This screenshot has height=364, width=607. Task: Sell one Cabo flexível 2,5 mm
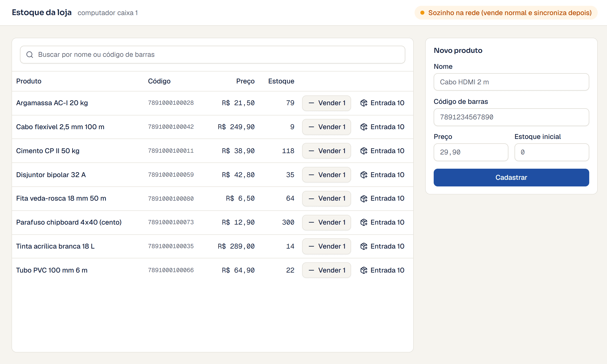(x=326, y=127)
